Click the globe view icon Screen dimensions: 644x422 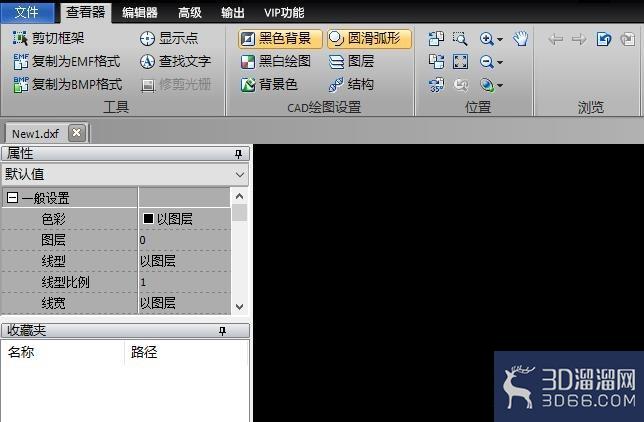tap(487, 85)
